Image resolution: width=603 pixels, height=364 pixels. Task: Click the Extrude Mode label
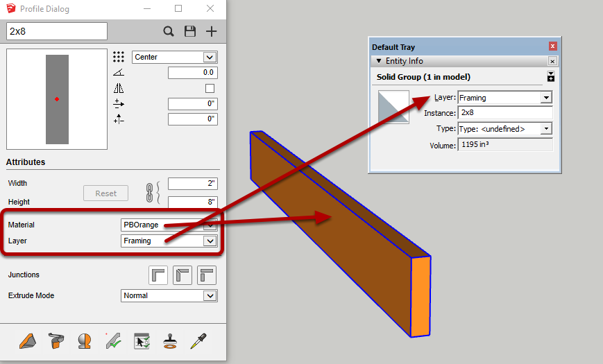point(31,295)
